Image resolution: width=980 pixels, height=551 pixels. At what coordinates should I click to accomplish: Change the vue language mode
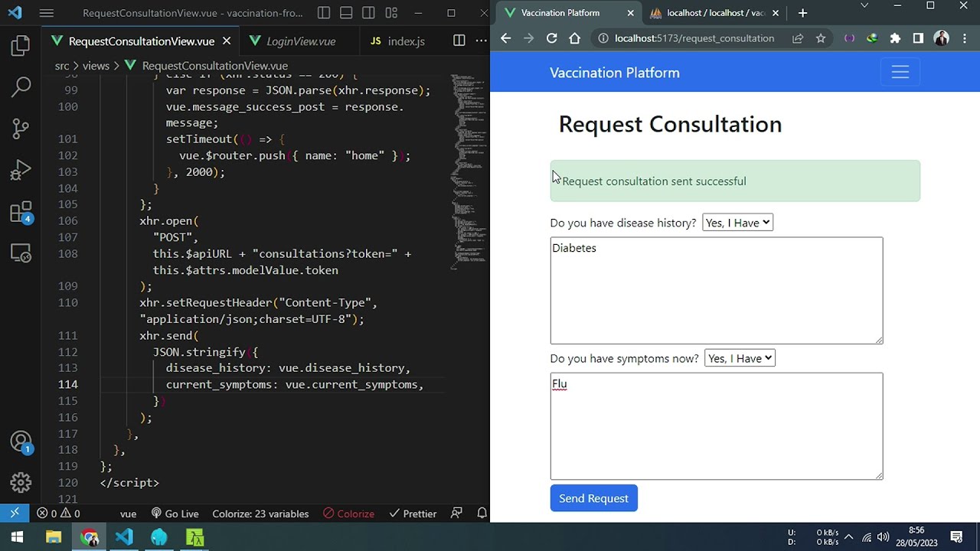coord(128,514)
